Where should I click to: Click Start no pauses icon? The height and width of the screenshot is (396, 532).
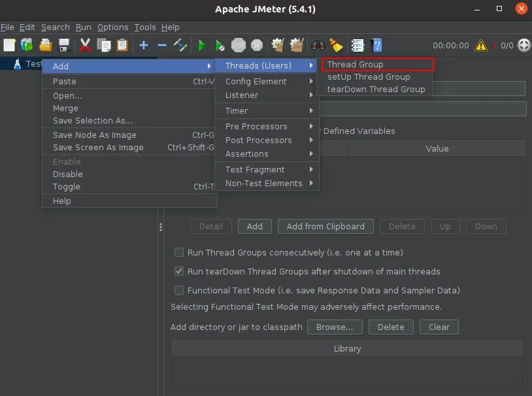tap(220, 45)
